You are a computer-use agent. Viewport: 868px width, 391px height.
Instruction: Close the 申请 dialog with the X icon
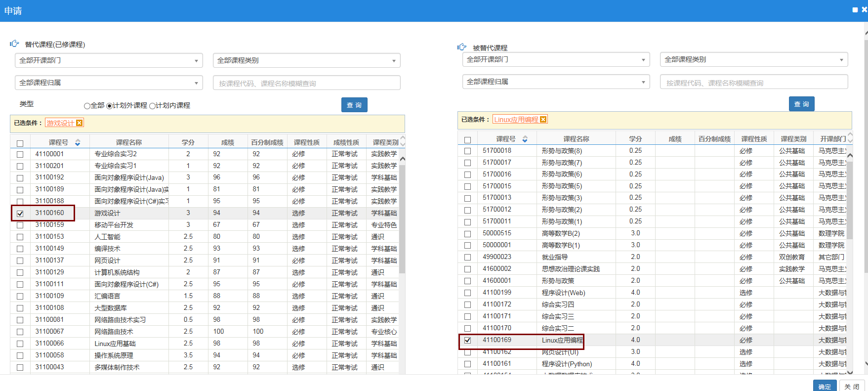point(864,9)
